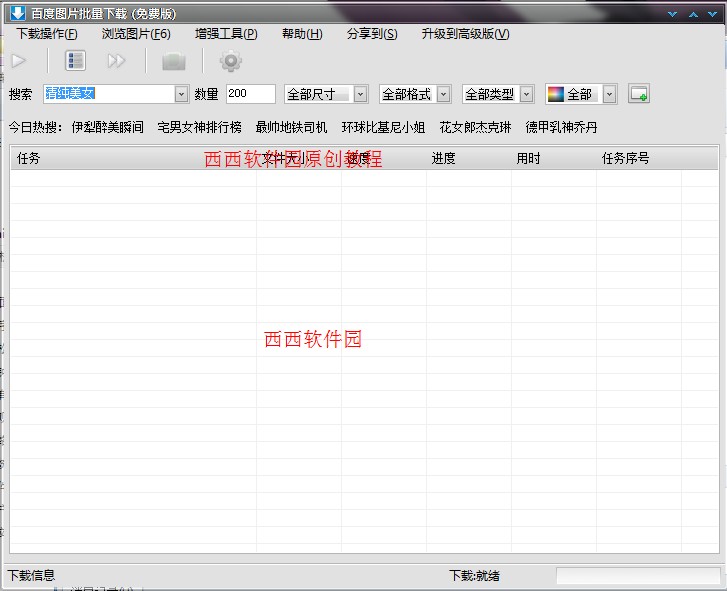Open the 下载操作(F) menu

pyautogui.click(x=47, y=34)
